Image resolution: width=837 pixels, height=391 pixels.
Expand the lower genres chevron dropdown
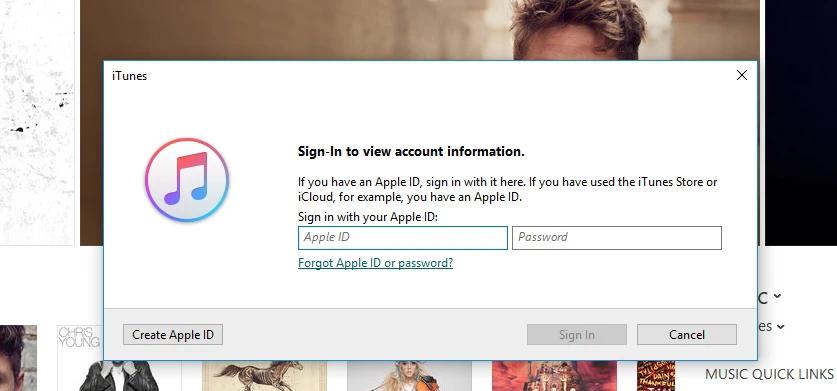tap(780, 326)
